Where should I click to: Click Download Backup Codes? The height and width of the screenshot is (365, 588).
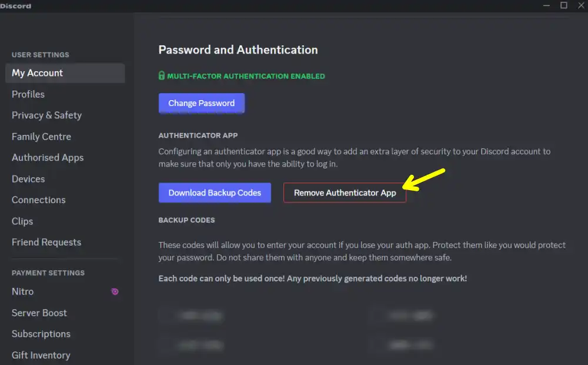coord(215,193)
